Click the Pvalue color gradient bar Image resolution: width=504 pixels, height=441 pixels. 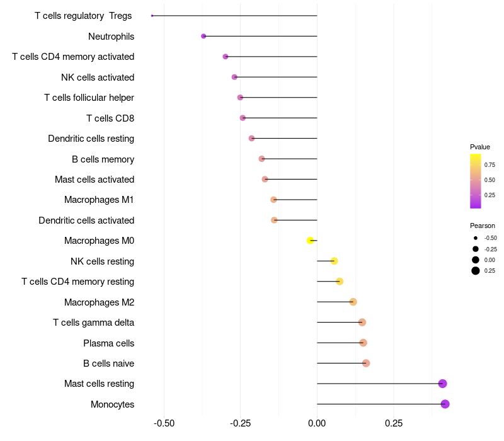click(476, 181)
